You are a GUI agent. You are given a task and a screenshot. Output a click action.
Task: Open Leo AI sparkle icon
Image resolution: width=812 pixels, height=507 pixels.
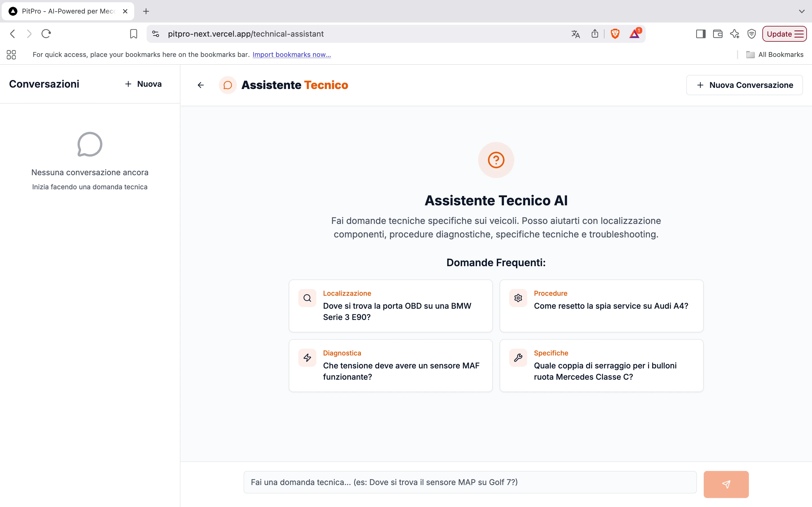pos(734,34)
